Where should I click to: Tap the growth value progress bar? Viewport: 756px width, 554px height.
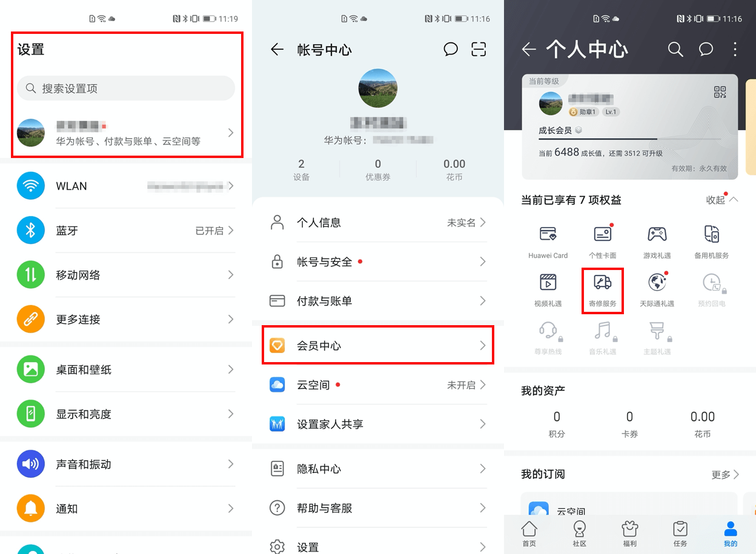pyautogui.click(x=630, y=139)
